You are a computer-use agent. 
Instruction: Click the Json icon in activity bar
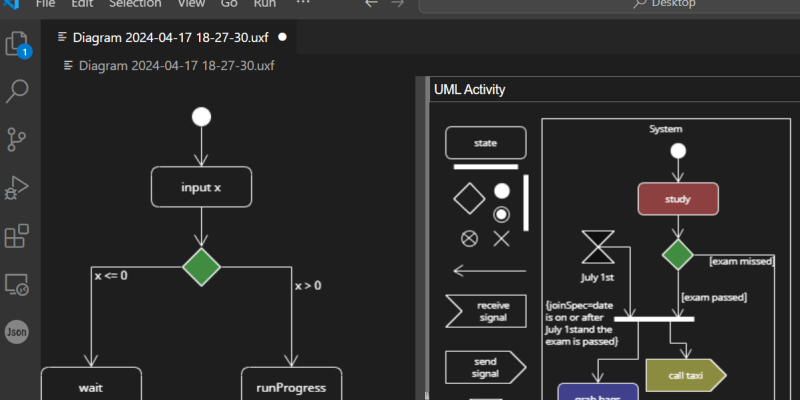(17, 332)
